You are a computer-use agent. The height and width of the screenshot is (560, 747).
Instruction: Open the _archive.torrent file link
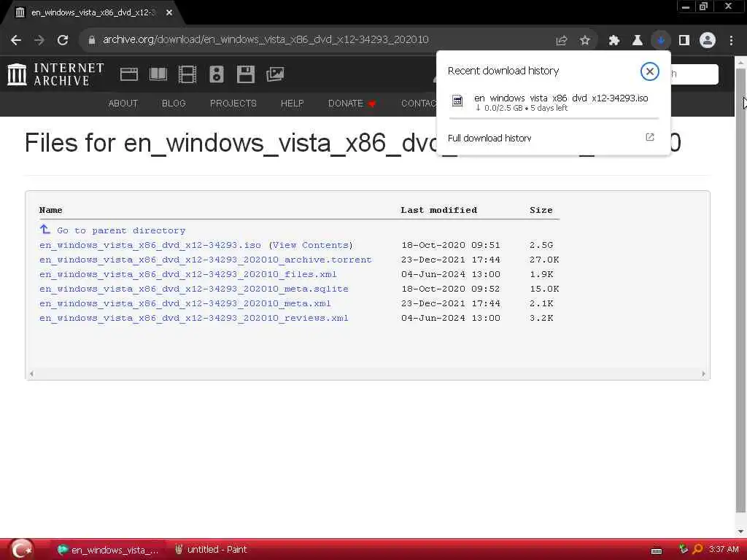click(205, 260)
